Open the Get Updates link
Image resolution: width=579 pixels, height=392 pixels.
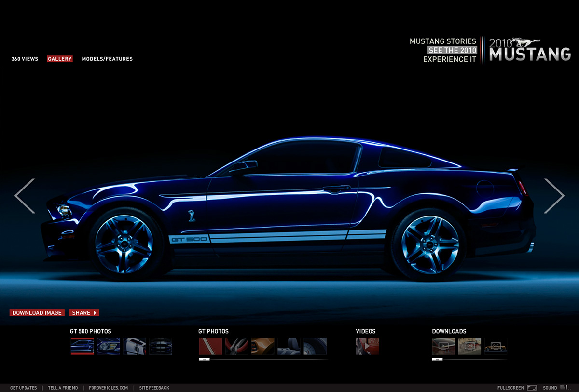tap(24, 388)
